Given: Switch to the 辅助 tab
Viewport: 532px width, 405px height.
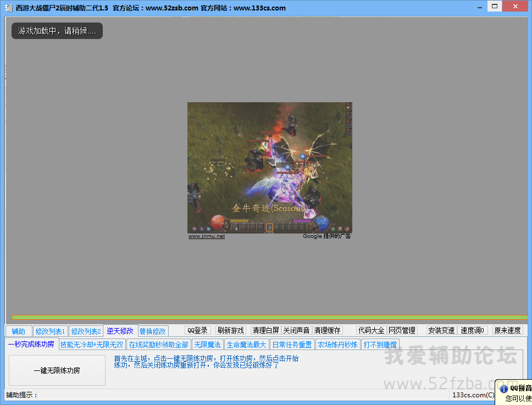Looking at the screenshot, I should coord(19,331).
